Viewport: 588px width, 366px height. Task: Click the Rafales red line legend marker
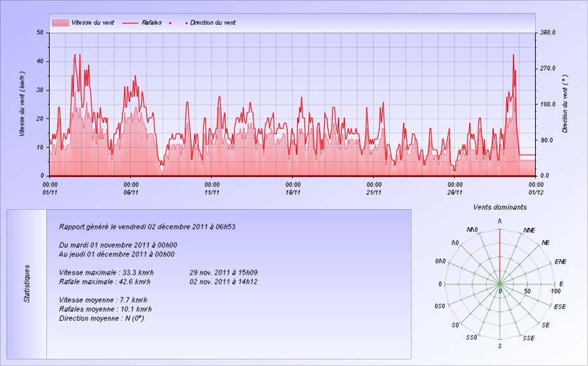131,23
